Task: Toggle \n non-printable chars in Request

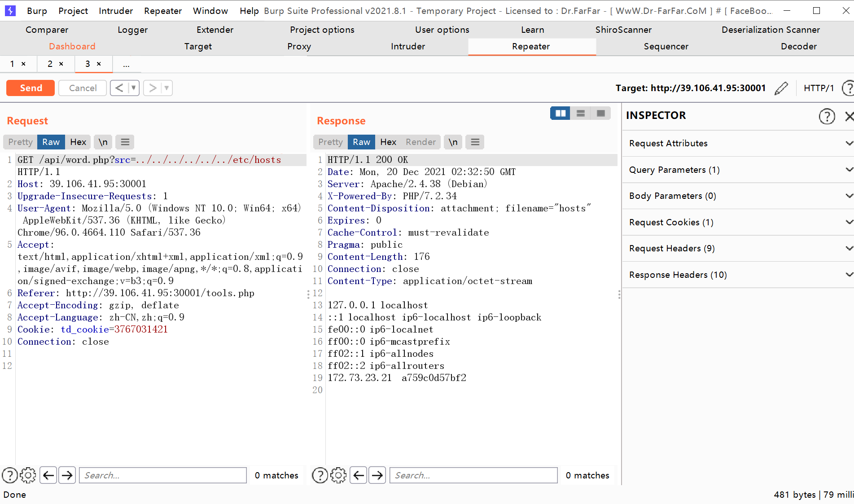Action: pyautogui.click(x=103, y=142)
